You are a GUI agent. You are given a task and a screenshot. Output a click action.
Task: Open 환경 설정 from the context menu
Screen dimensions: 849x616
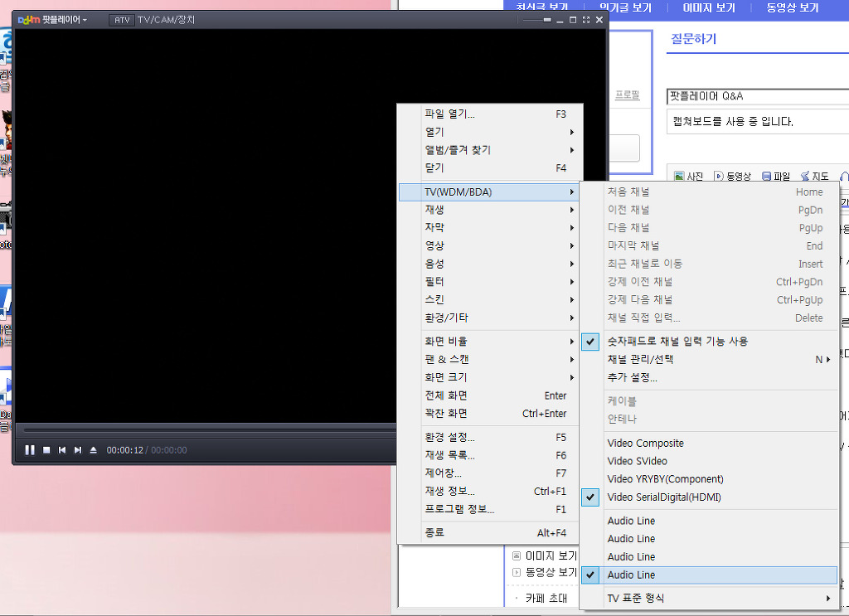pyautogui.click(x=449, y=438)
